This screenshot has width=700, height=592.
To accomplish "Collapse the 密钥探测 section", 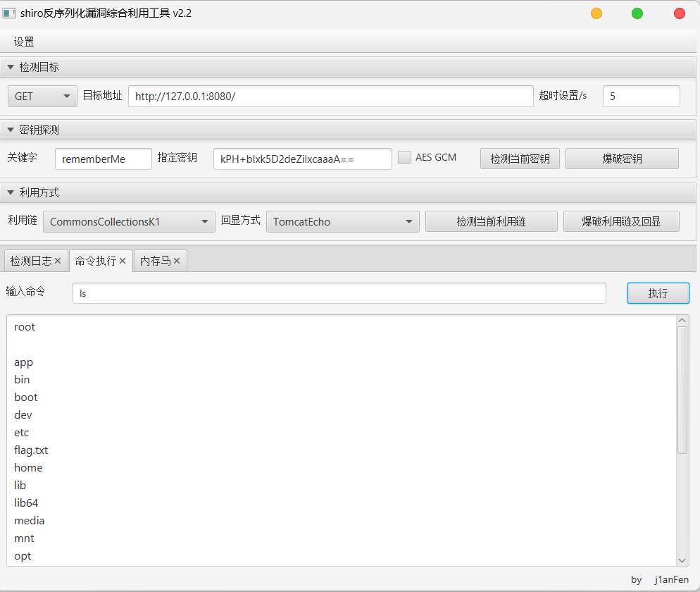I will click(11, 130).
